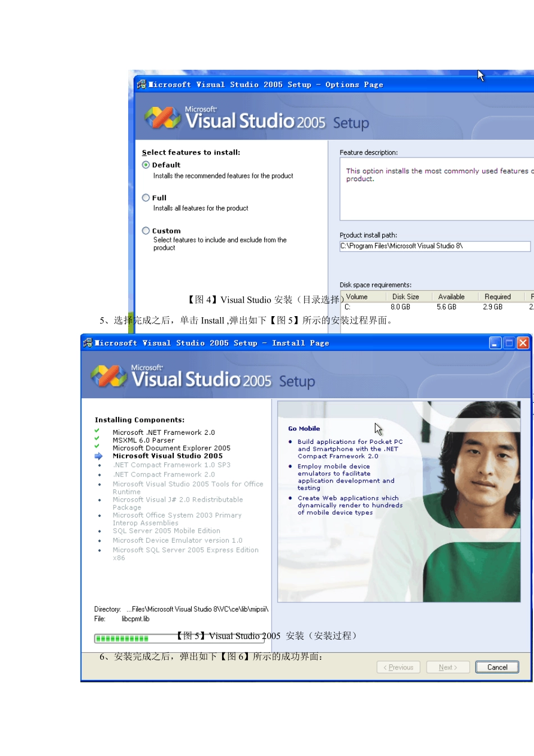Click the 'Create Web applications' bullet
This screenshot has height=756, width=534.
350,505
